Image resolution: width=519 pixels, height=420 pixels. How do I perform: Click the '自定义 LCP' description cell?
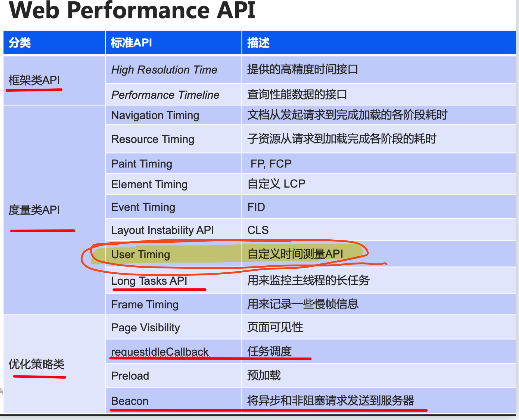tap(379, 184)
